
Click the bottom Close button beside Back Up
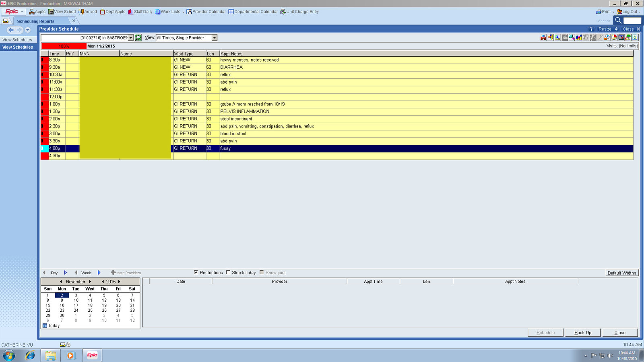click(x=620, y=333)
